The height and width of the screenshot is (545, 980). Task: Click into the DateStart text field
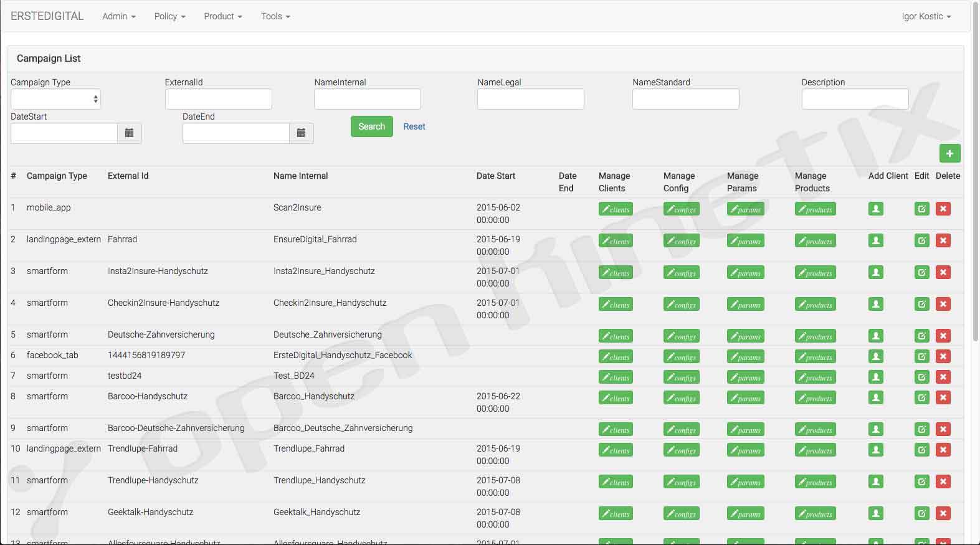click(x=64, y=133)
